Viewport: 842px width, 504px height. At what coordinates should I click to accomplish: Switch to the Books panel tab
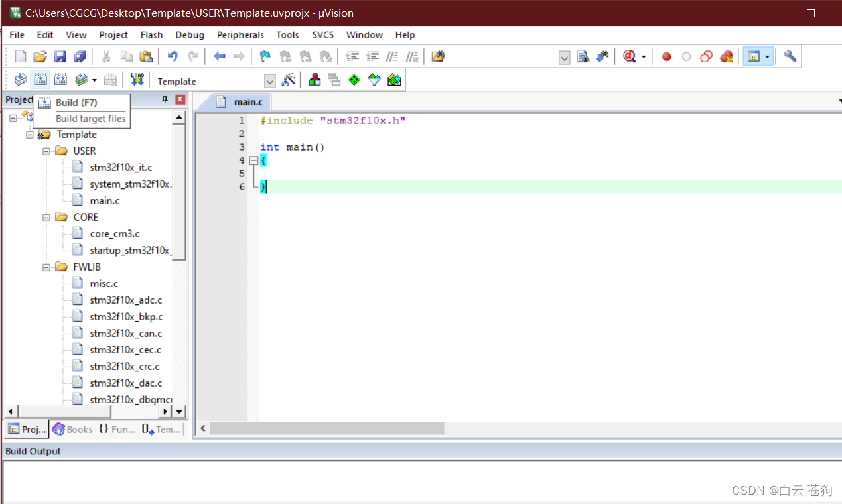[72, 429]
